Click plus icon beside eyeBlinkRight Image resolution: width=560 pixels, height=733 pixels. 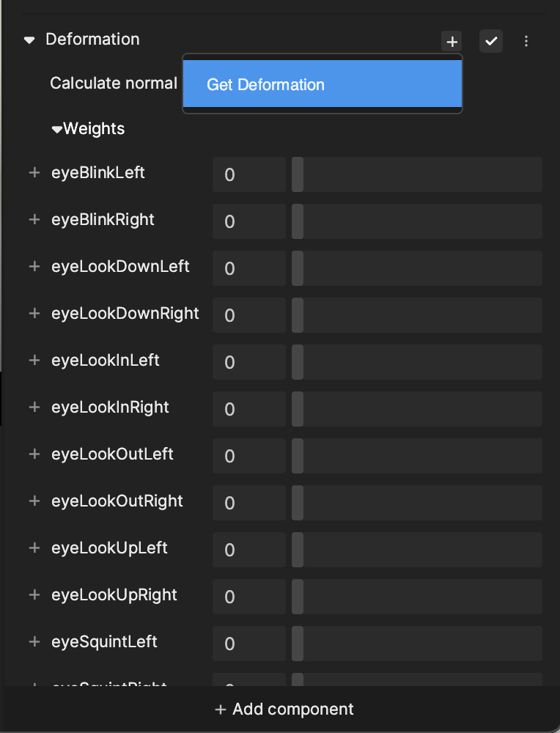pos(34,220)
